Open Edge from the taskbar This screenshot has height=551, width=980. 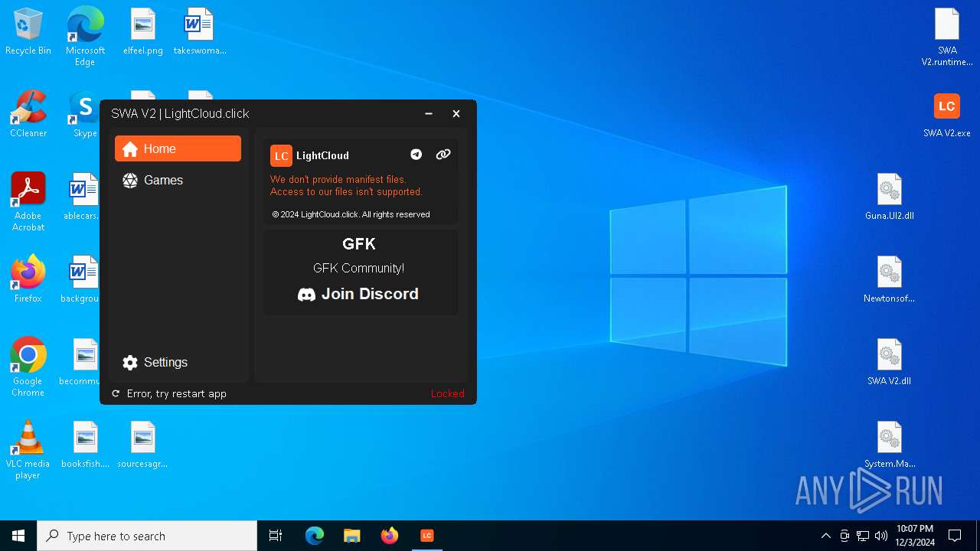315,536
